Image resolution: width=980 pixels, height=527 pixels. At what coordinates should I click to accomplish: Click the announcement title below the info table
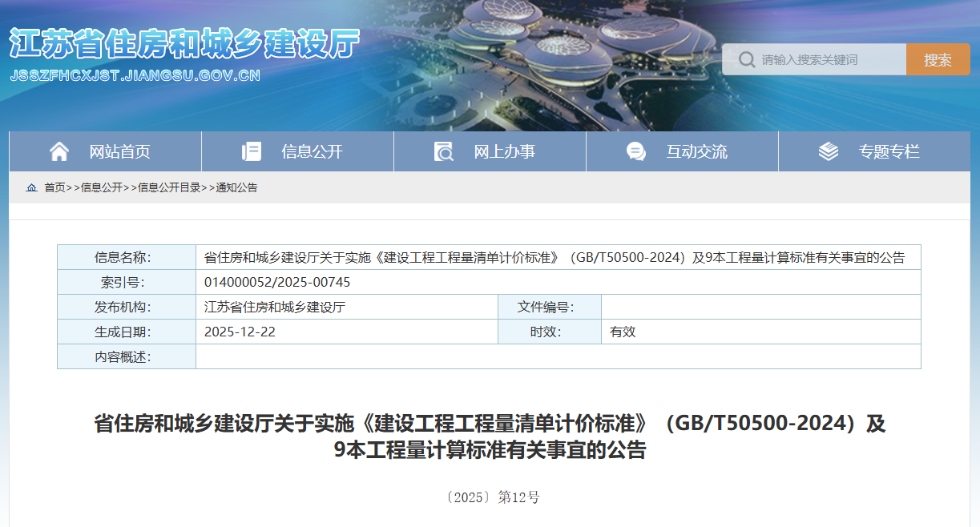click(x=490, y=439)
